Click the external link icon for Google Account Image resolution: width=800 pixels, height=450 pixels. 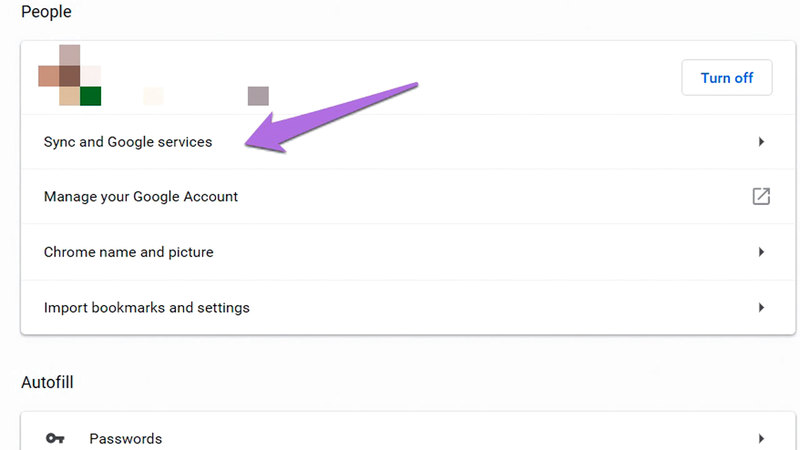(x=761, y=197)
